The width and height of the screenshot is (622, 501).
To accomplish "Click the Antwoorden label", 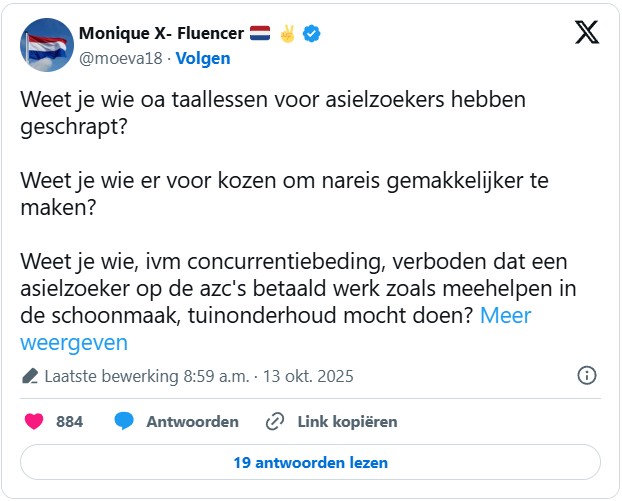I will coord(192,422).
